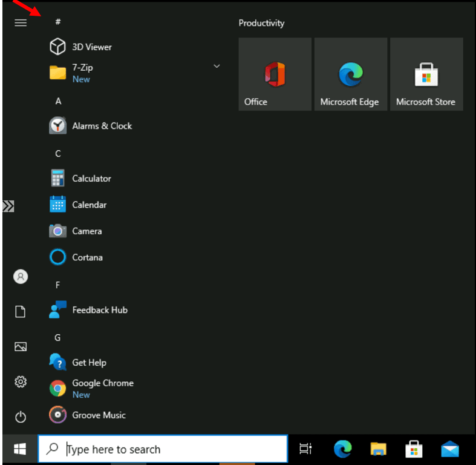Click the 'Get Help' text label
This screenshot has height=465, width=476.
tap(90, 363)
